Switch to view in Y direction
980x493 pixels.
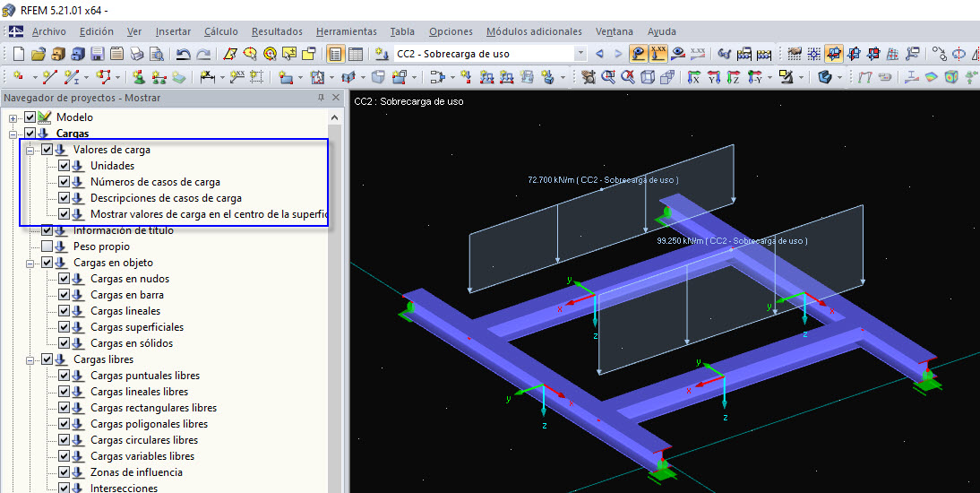714,77
